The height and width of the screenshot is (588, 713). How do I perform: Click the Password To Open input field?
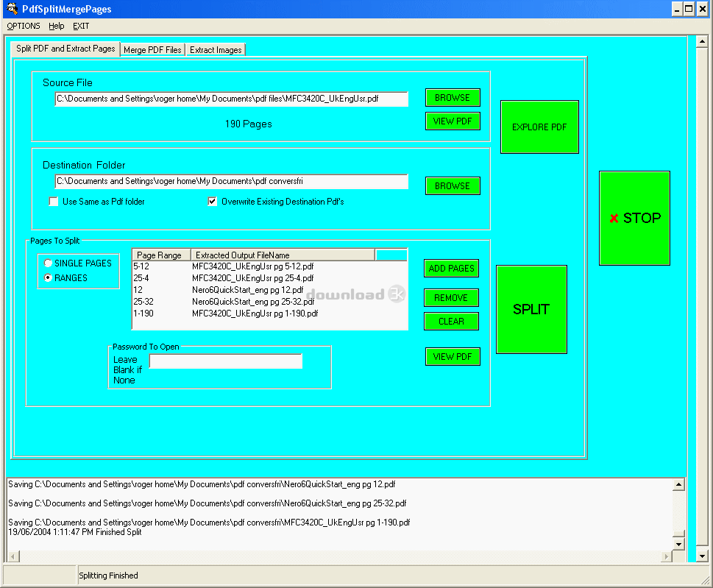226,361
